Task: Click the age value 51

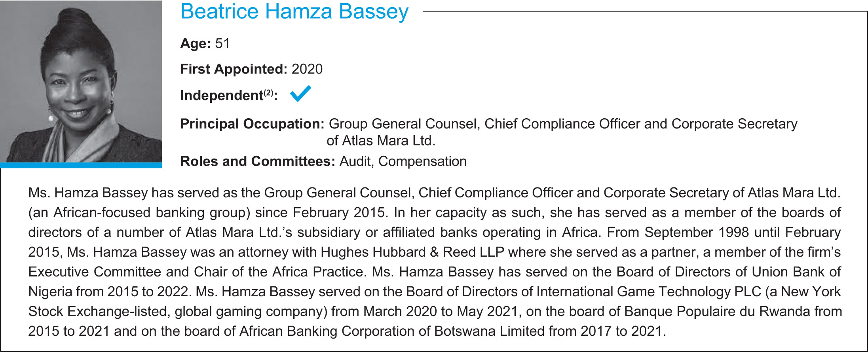Action: click(x=222, y=44)
